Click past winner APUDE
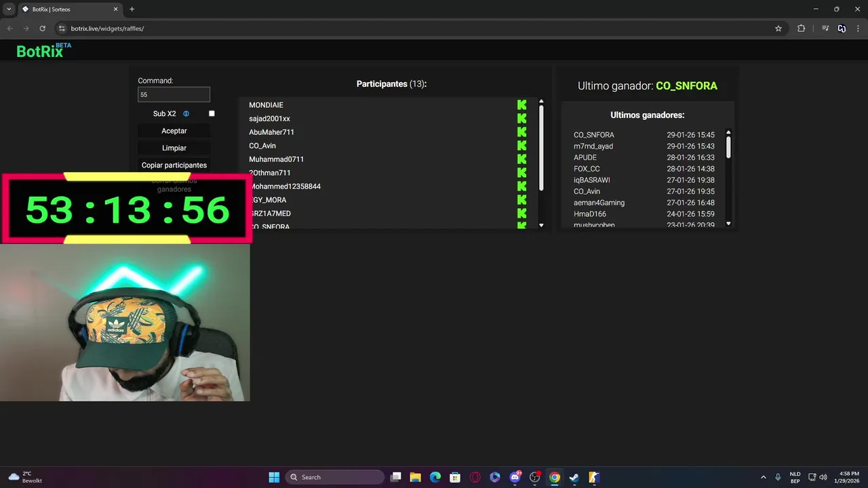Screen dimensions: 868x488 tap(585, 157)
